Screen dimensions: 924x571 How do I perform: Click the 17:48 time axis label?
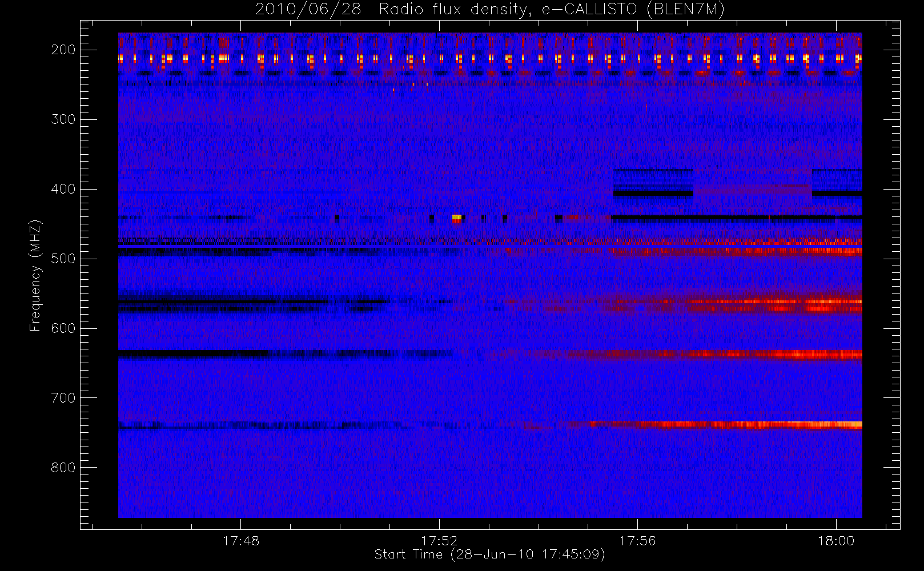[241, 541]
